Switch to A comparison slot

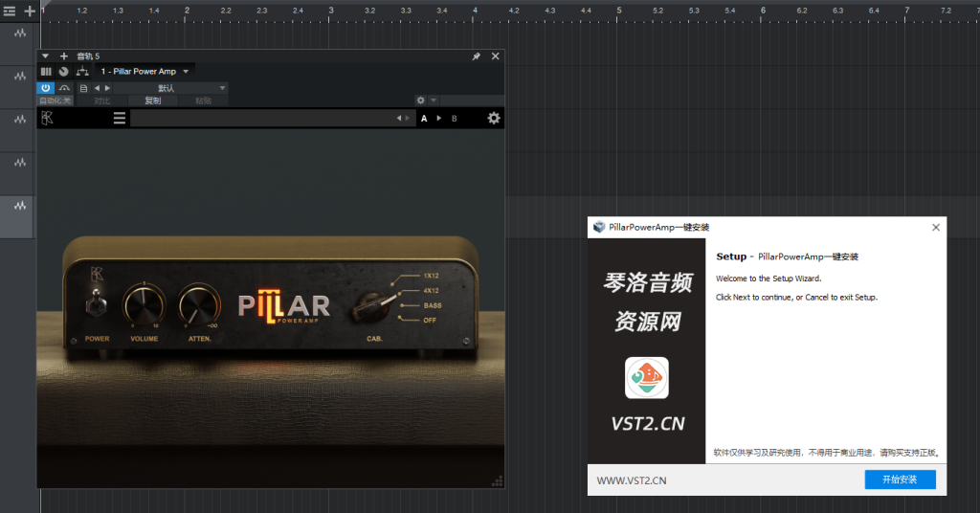point(424,118)
